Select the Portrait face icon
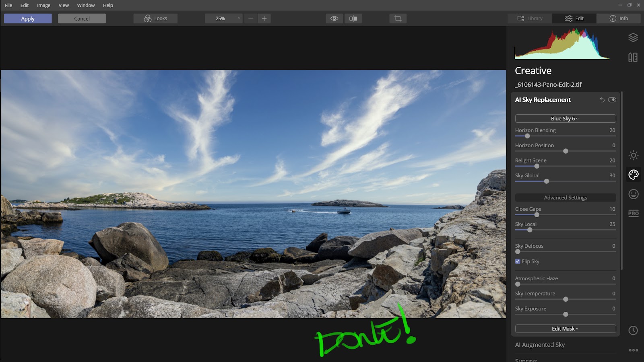Screen dimensions: 644x362 click(x=634, y=194)
